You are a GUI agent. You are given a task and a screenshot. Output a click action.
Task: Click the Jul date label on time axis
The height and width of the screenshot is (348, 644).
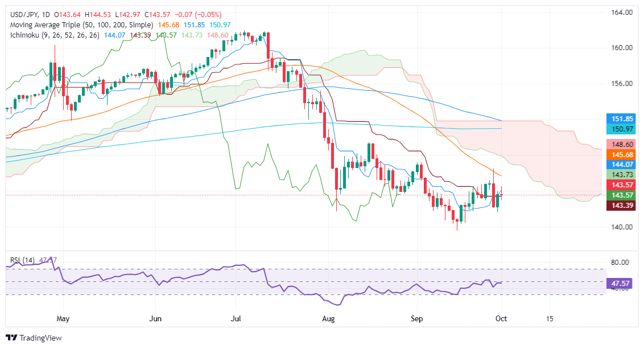click(x=236, y=319)
